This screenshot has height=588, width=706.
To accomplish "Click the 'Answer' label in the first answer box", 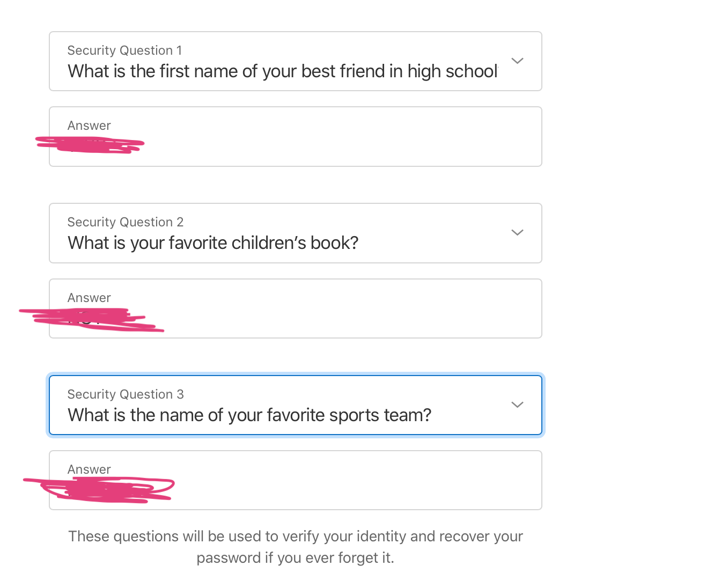I will click(x=89, y=126).
